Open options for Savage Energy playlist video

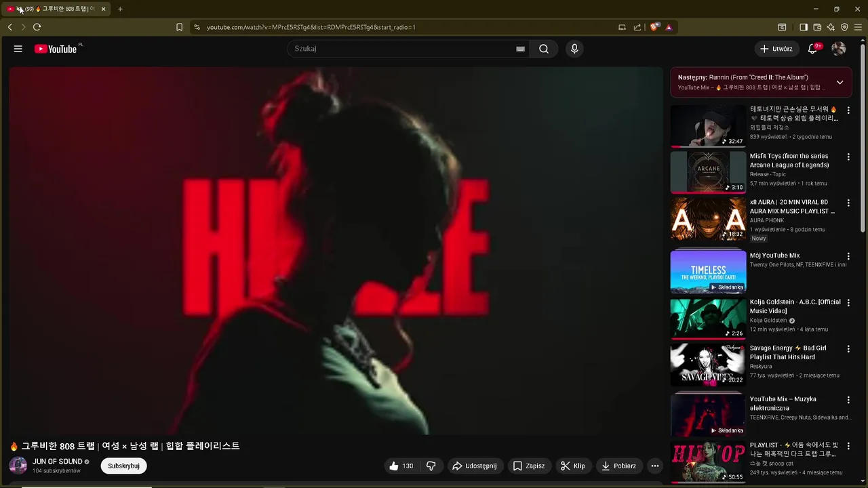[848, 348]
